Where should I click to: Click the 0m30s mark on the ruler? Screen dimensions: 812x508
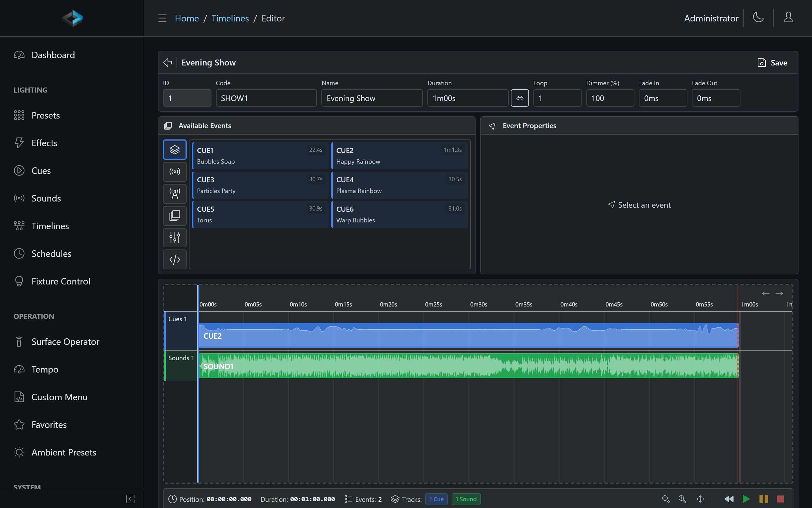[478, 305]
